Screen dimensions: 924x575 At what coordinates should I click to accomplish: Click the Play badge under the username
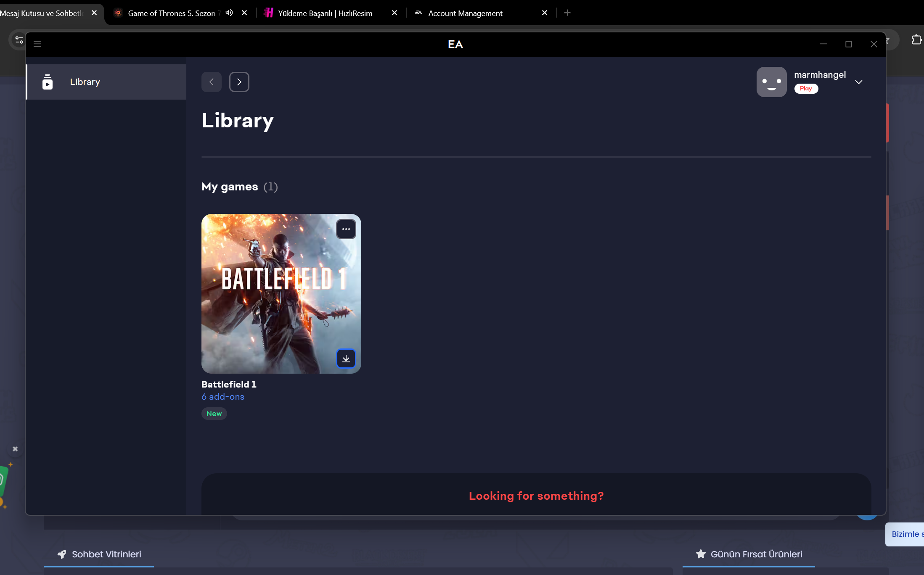(806, 89)
